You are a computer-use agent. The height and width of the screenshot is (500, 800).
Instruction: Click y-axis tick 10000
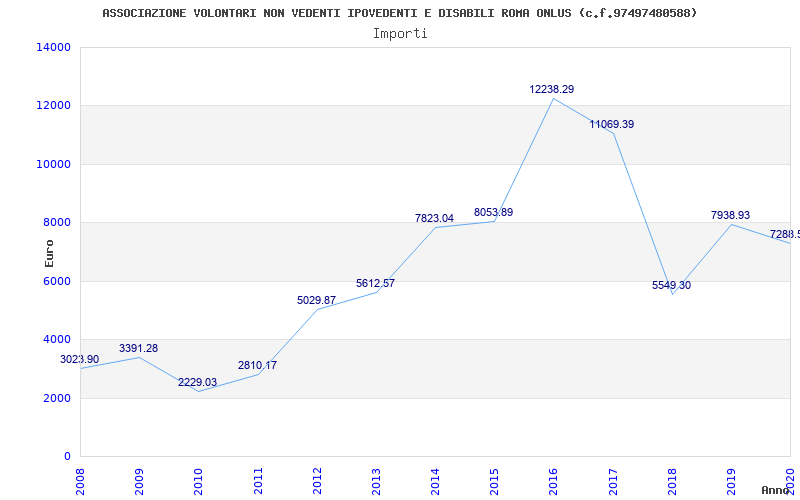[x=54, y=164]
